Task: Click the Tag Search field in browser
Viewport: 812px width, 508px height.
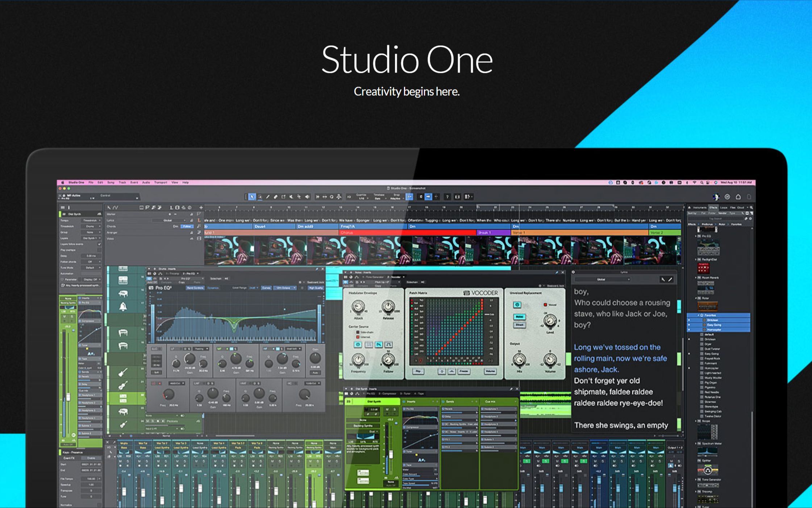Action: click(x=716, y=219)
